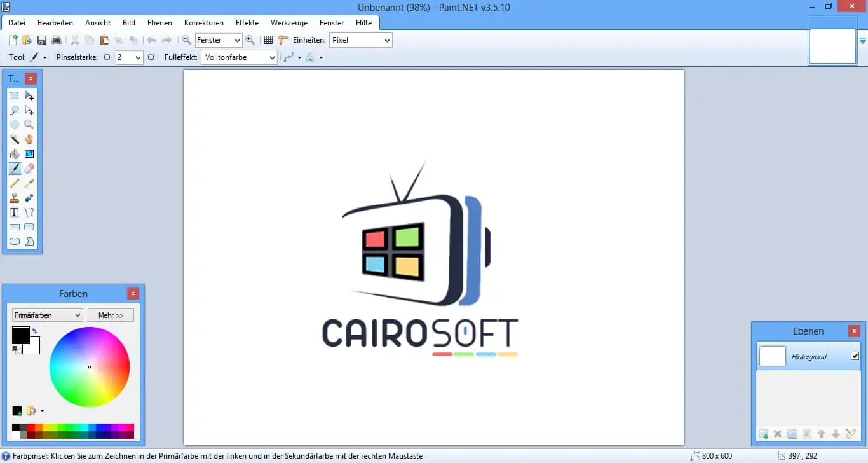The image size is (868, 463).
Task: Activate the Clone Stamp tool
Action: click(x=15, y=198)
